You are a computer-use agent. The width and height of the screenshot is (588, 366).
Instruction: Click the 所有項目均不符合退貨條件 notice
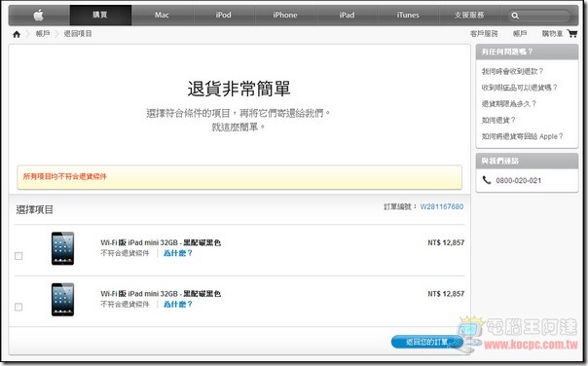click(x=239, y=177)
